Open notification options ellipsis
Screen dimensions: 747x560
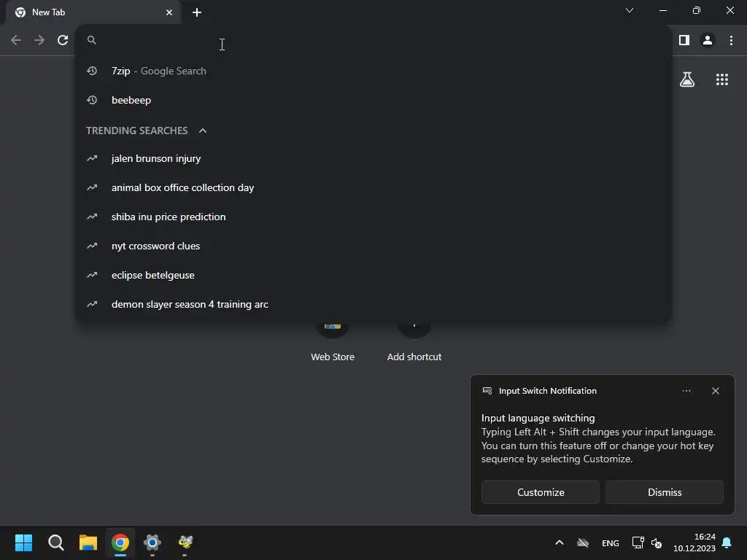click(686, 391)
